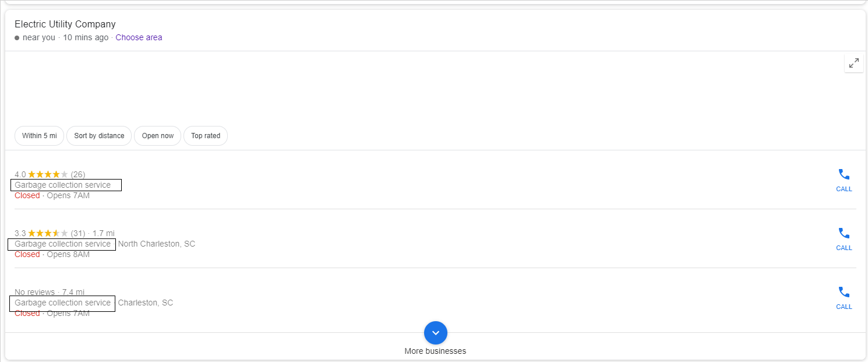Tap the phone icon for North Charleston listing
The width and height of the screenshot is (868, 362).
(x=844, y=239)
